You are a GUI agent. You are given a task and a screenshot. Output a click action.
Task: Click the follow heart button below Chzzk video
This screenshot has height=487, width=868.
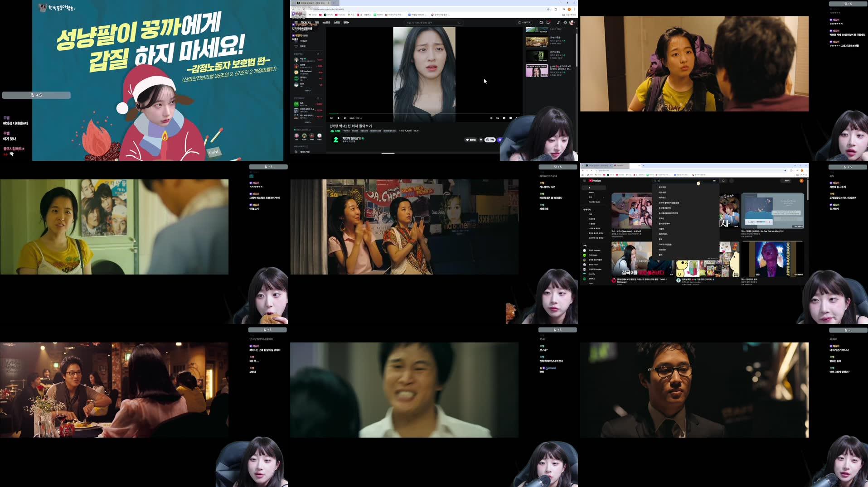pyautogui.click(x=471, y=140)
